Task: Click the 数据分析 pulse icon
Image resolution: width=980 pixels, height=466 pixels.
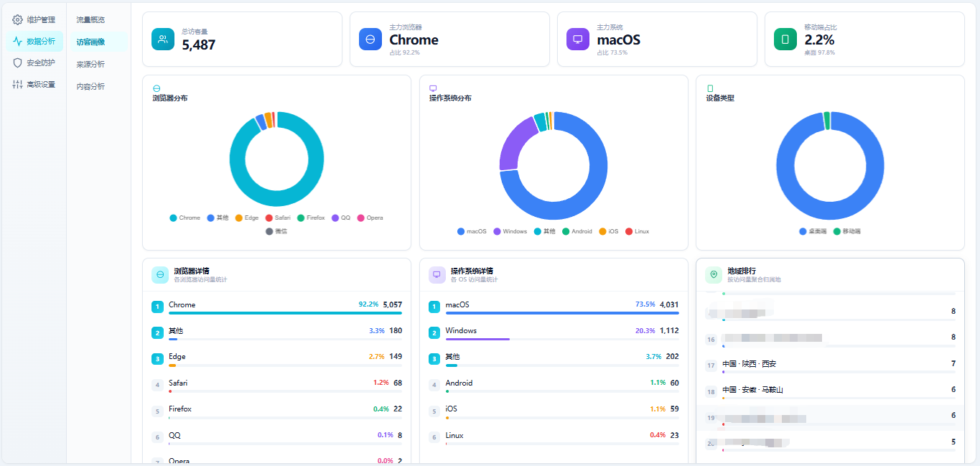Action: pos(18,41)
